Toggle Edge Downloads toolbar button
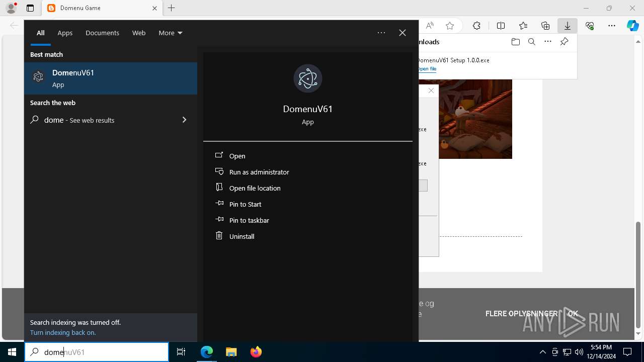 click(568, 26)
